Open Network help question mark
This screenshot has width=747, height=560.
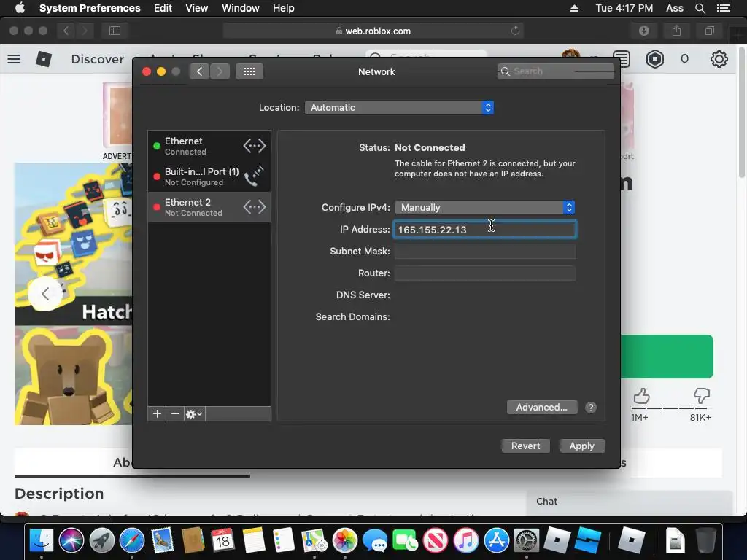point(591,408)
